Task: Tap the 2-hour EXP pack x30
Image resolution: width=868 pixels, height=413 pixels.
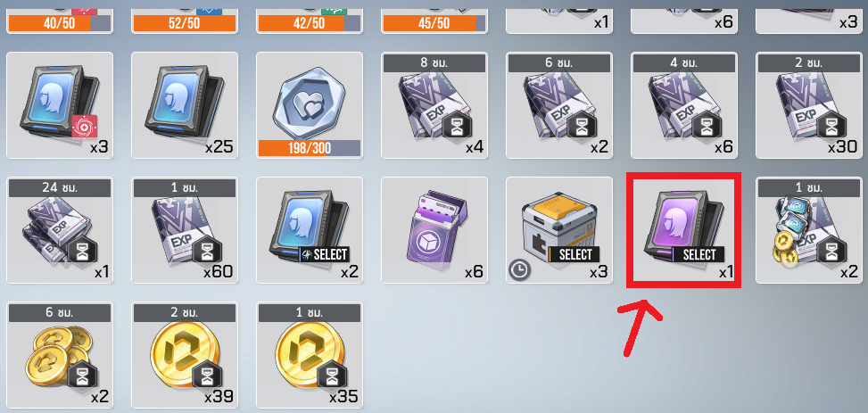Action: pyautogui.click(x=809, y=105)
